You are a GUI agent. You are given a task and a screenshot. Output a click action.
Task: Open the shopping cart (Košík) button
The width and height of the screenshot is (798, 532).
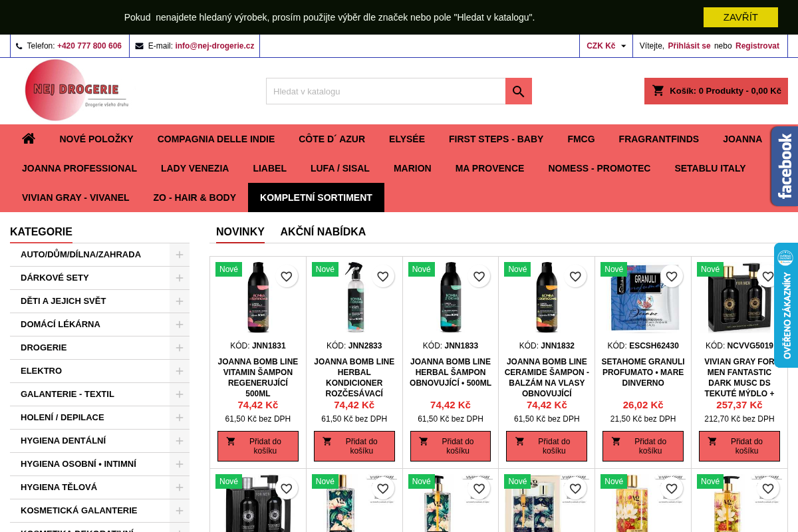click(716, 91)
